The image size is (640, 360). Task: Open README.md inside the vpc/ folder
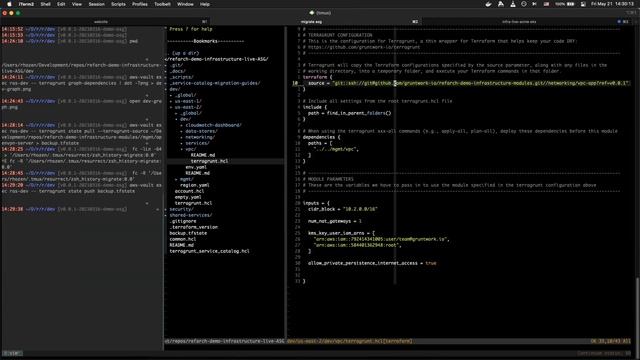pyautogui.click(x=203, y=155)
